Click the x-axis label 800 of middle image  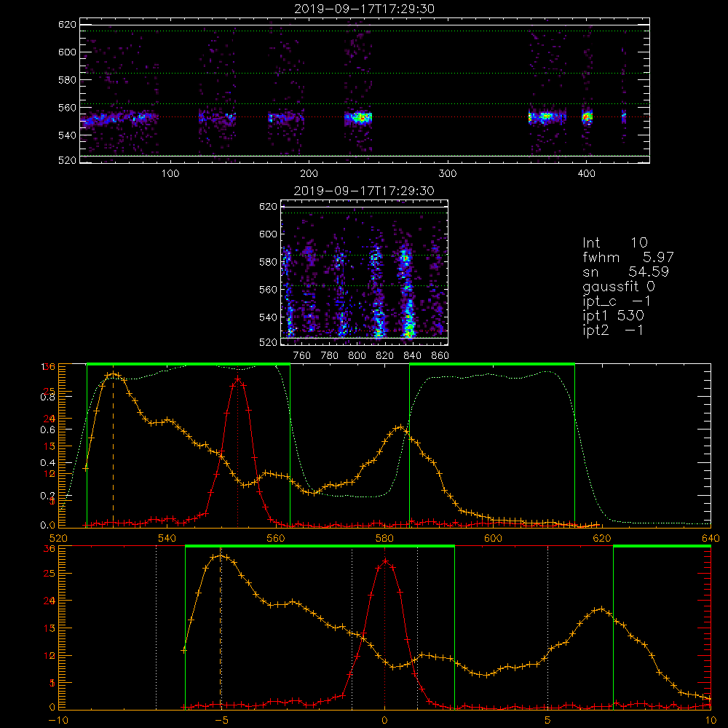[357, 356]
